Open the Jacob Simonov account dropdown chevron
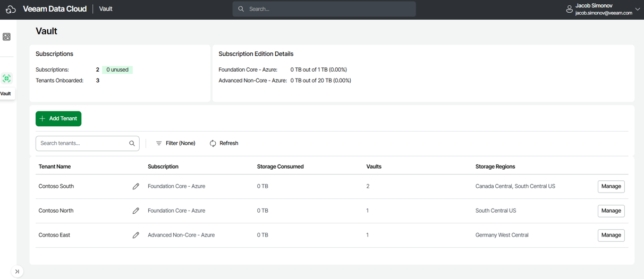The image size is (644, 279). [x=638, y=9]
